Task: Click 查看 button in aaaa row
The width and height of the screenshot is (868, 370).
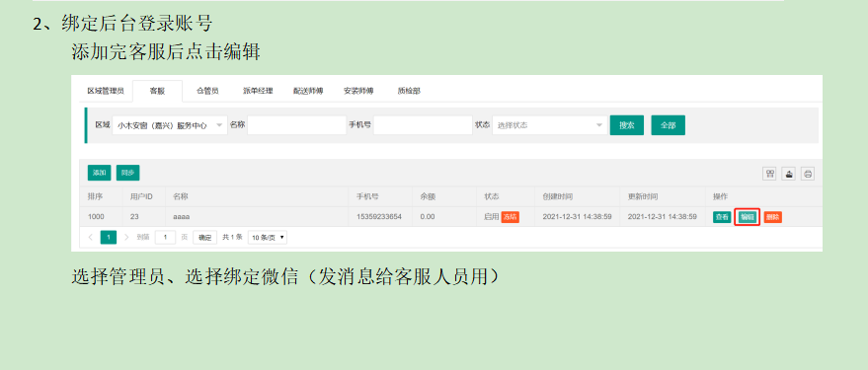Action: click(x=722, y=217)
